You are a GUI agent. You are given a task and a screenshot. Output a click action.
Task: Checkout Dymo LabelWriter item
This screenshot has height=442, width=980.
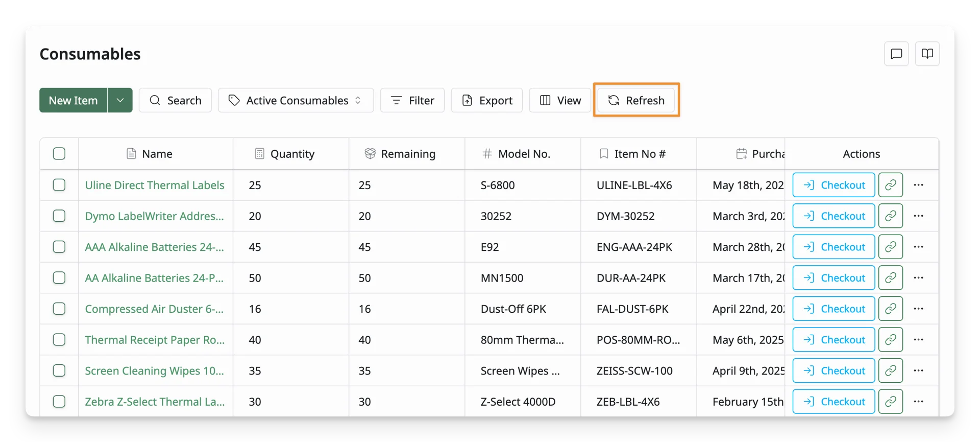[834, 216]
